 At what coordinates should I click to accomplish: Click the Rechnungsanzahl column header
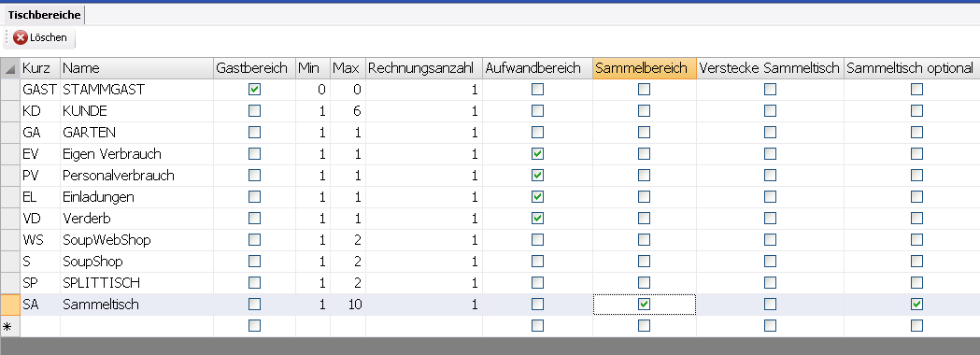pyautogui.click(x=424, y=68)
